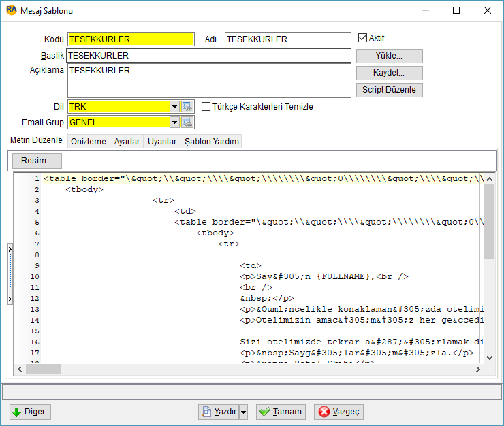Click the {FULLNAME} placeholder on line 10
504x426 pixels.
point(344,276)
